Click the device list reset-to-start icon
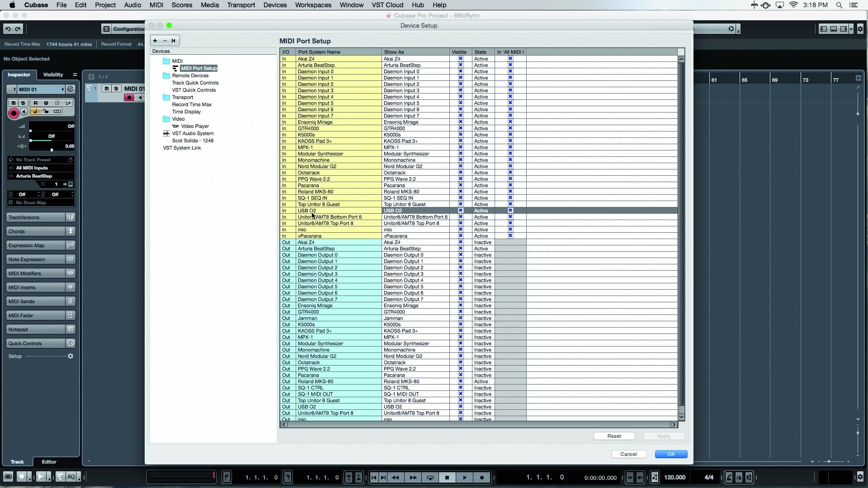868x488 pixels. [174, 41]
